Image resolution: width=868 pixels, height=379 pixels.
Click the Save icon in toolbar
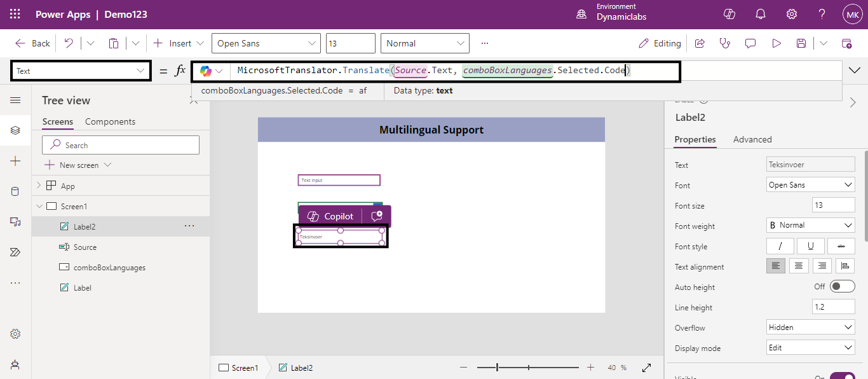pyautogui.click(x=801, y=43)
